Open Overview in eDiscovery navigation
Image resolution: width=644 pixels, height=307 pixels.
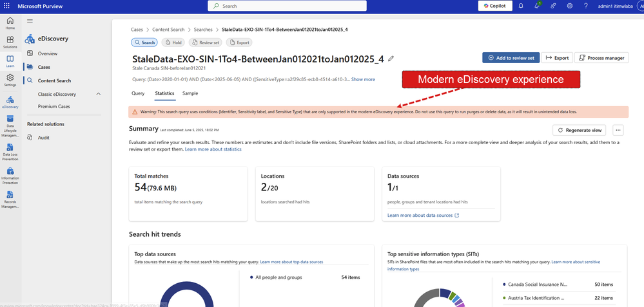48,53
